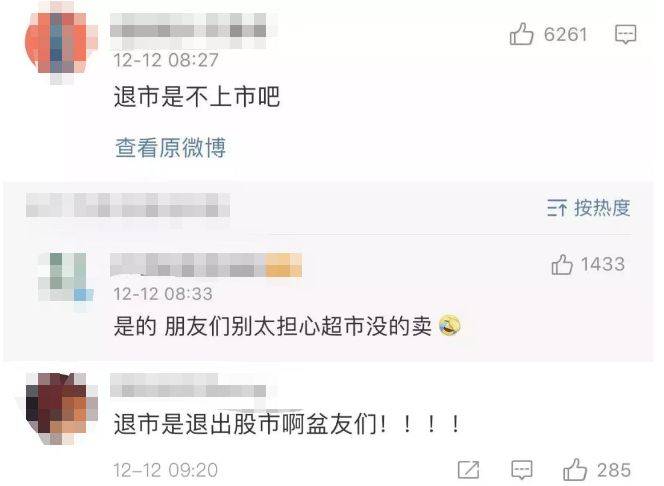Open the reply author's green avatar
664x486 pixels.
pos(66,277)
